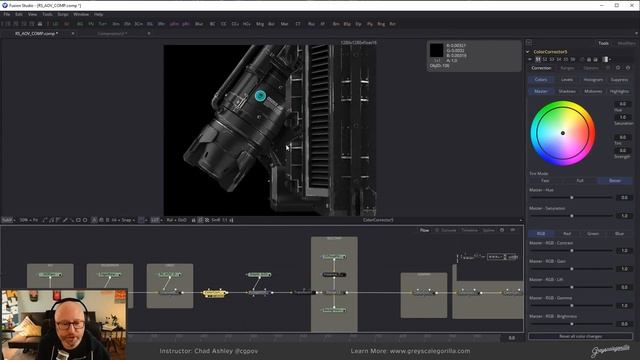The height and width of the screenshot is (360, 640).
Task: Close the Composition2 tab
Action: point(149,33)
